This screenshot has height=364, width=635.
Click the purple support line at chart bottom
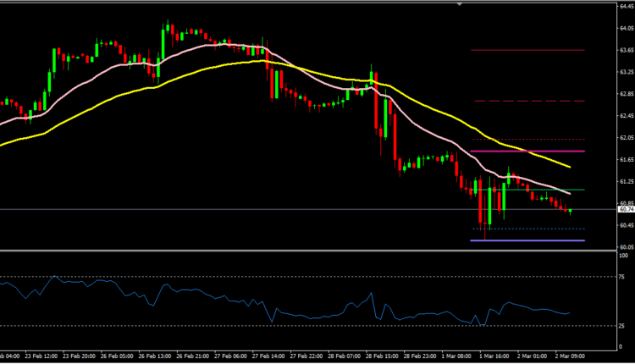coord(525,240)
